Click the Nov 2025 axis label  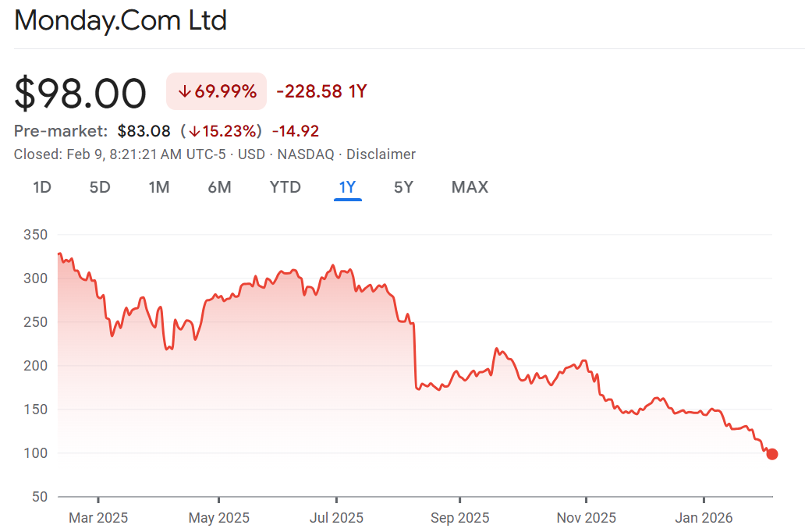pos(585,517)
